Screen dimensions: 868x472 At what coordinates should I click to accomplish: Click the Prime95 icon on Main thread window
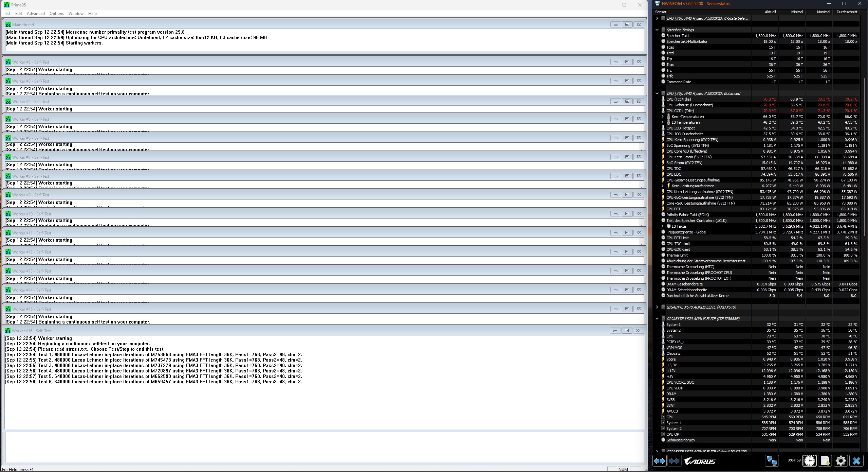(8, 24)
